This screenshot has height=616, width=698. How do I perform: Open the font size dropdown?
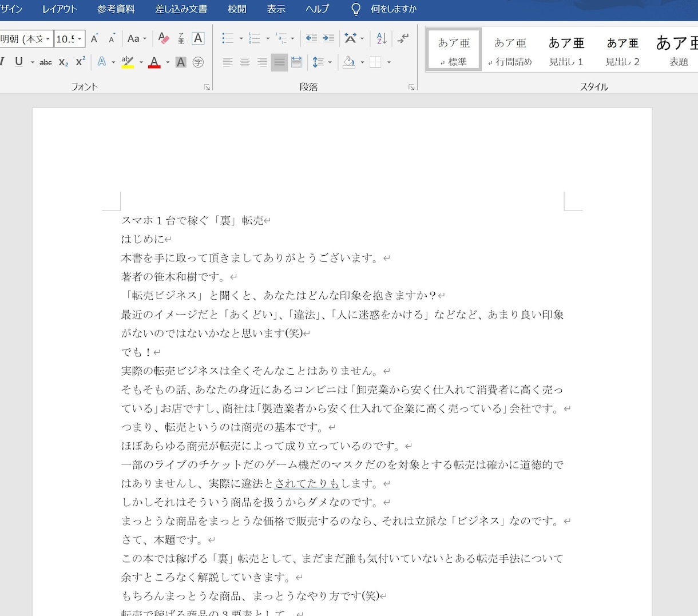[80, 39]
